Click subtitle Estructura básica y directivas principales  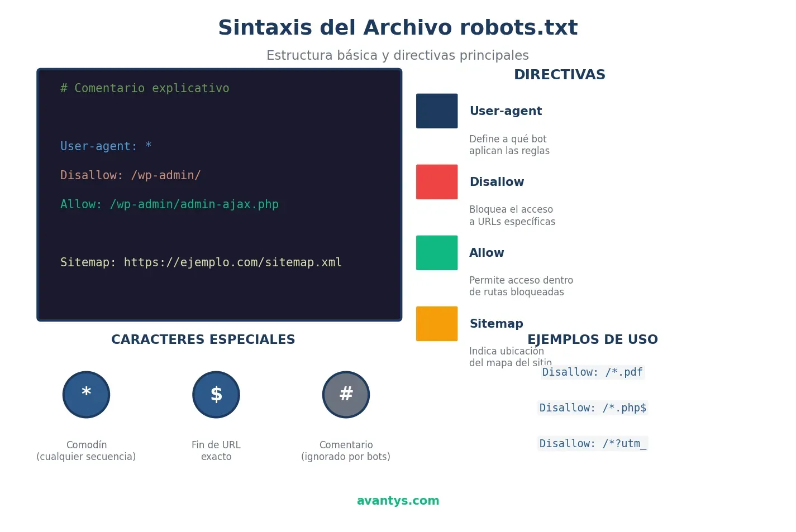tap(398, 55)
